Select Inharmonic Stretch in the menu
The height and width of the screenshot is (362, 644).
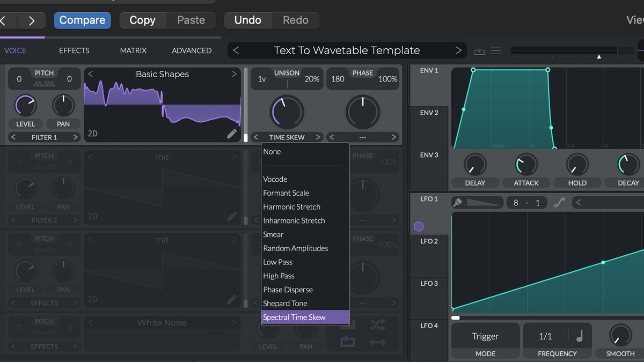click(305, 220)
